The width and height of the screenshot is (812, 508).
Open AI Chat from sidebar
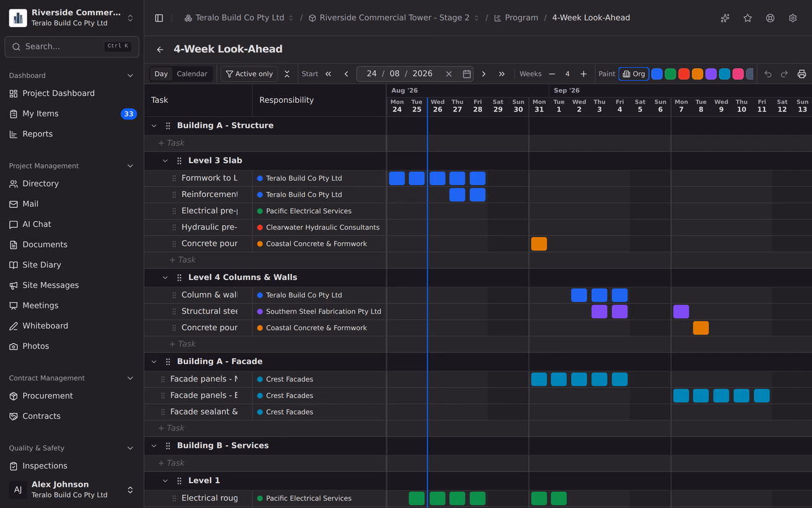72,224
